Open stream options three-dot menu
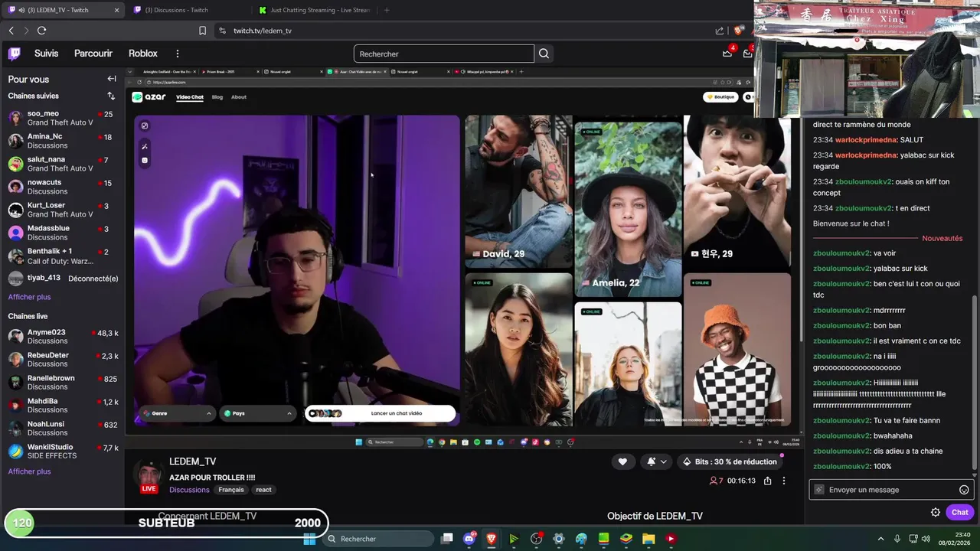Screen dimensions: 980x551 783,481
